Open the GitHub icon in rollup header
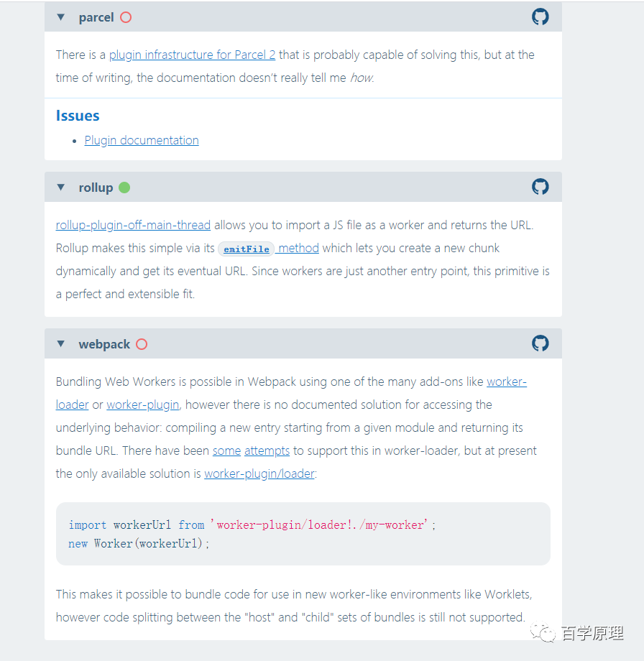The height and width of the screenshot is (661, 644). [x=540, y=186]
